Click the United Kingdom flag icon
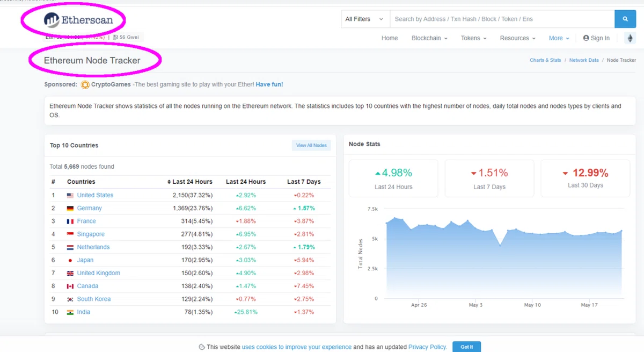This screenshot has width=644, height=352. (70, 273)
